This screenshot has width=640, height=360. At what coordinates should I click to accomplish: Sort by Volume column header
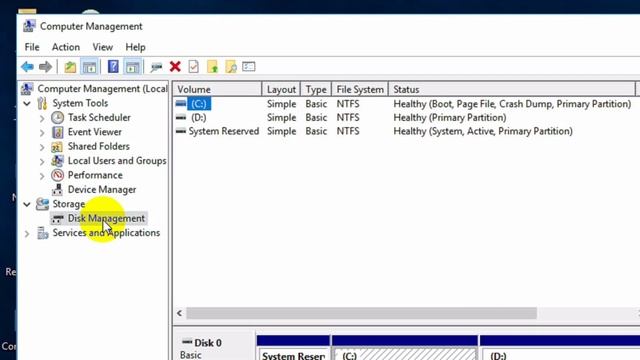click(x=217, y=89)
